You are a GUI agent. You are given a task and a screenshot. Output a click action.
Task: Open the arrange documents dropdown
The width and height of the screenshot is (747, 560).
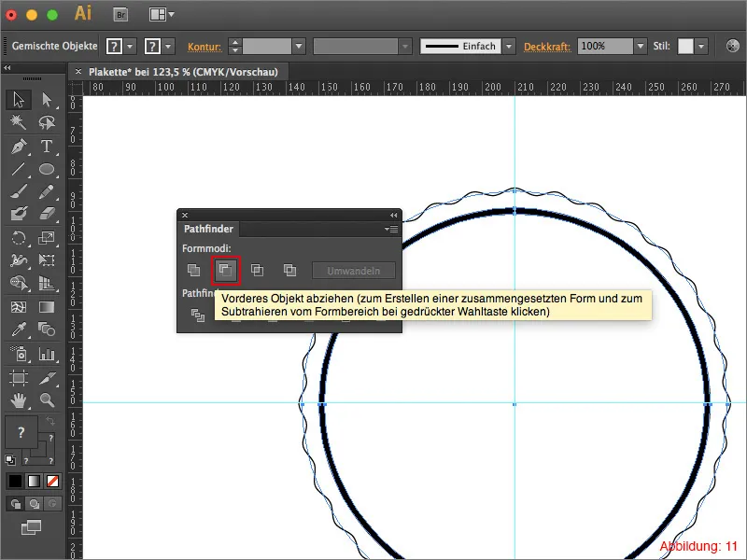point(162,15)
